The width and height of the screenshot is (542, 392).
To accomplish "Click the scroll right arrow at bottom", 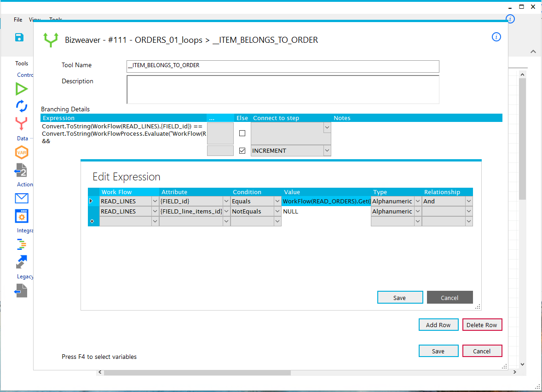I will pyautogui.click(x=515, y=372).
